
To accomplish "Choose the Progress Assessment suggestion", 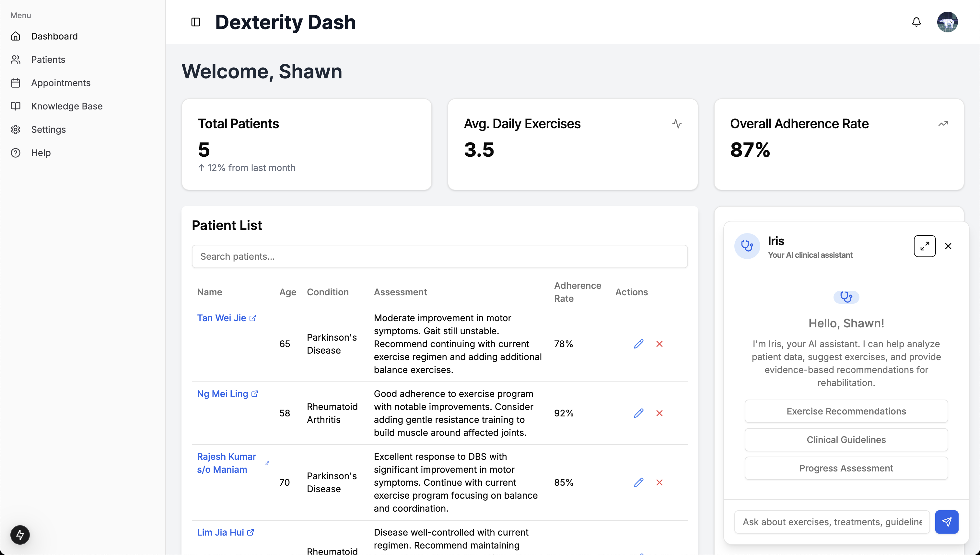I will coord(846,468).
